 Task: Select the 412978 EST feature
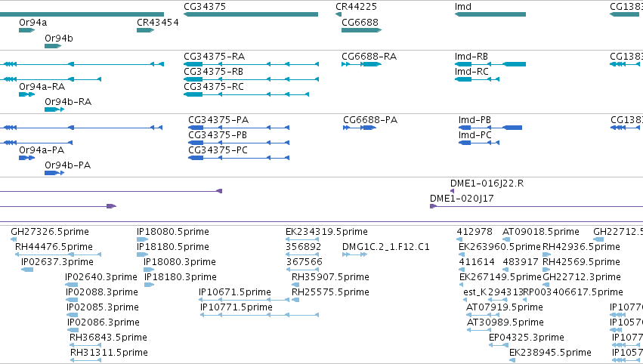click(459, 239)
